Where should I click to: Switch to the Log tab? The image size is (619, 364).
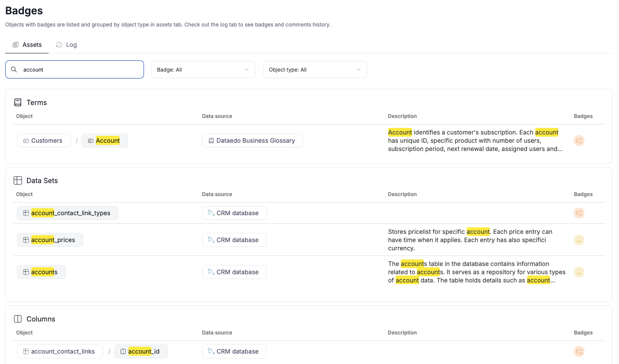point(66,45)
